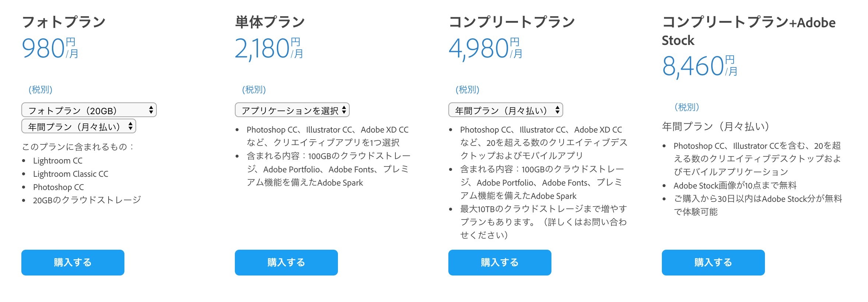Click the 2,180円/月 price
The width and height of the screenshot is (868, 302).
(269, 48)
